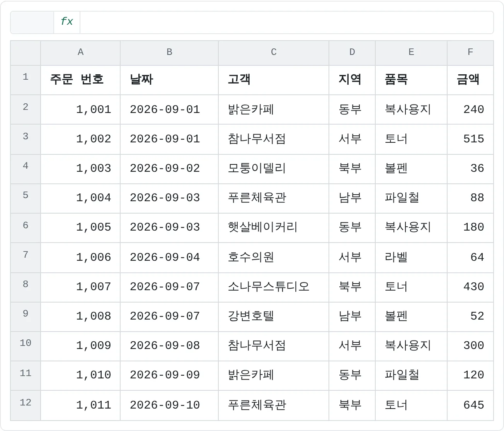Screen dimensions: 504x431
Task: Select column B header
Action: 169,53
